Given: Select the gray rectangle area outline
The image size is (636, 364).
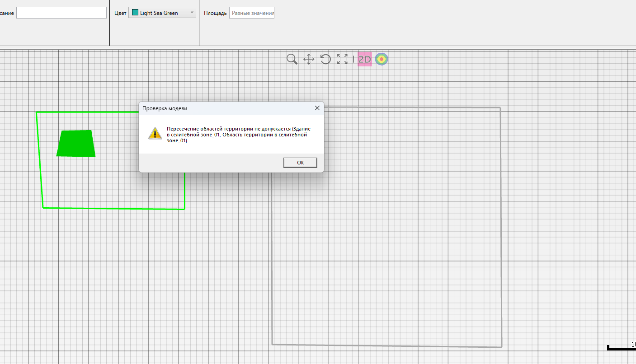Looking at the screenshot, I should point(501,226).
